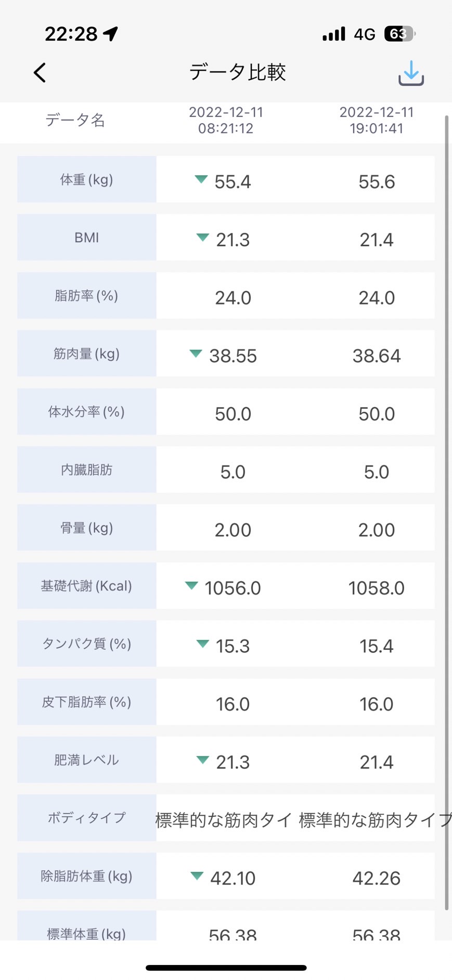Tap the vertical scrollbar on right edge
This screenshot has height=980, width=452.
pyautogui.click(x=446, y=512)
